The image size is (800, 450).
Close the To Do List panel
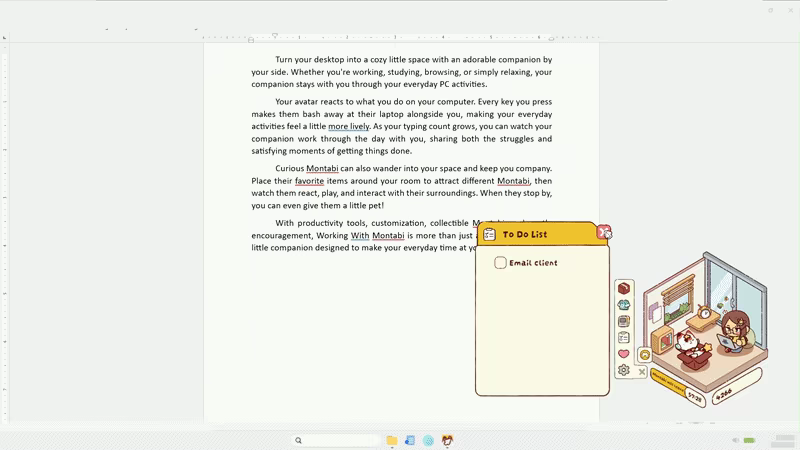604,232
